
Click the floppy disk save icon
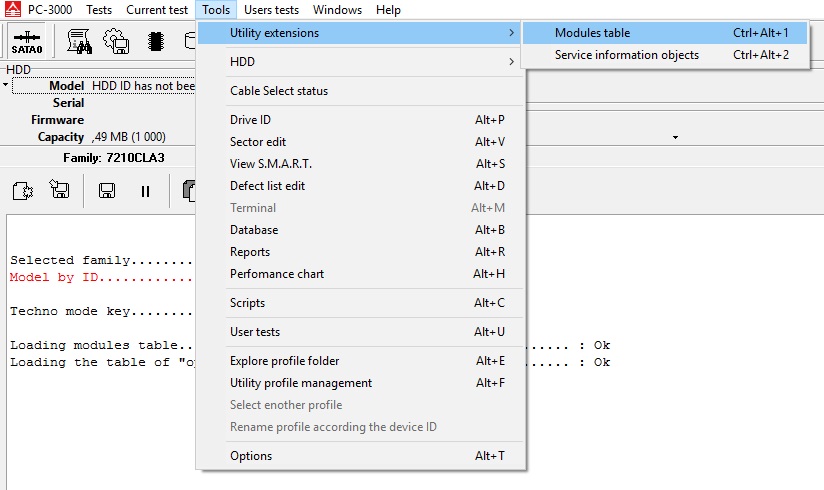[x=106, y=190]
